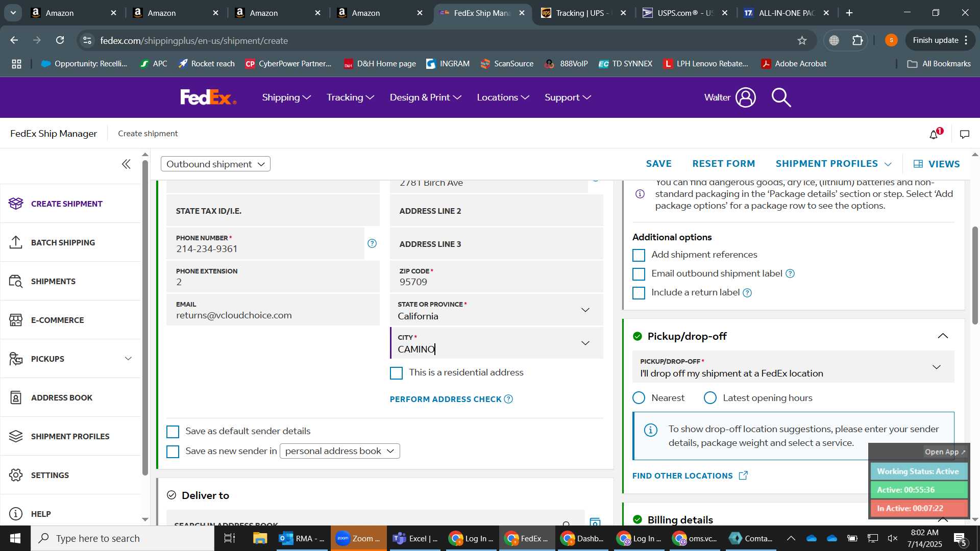Collapse the Pickup/drop-off section

pos(943,336)
